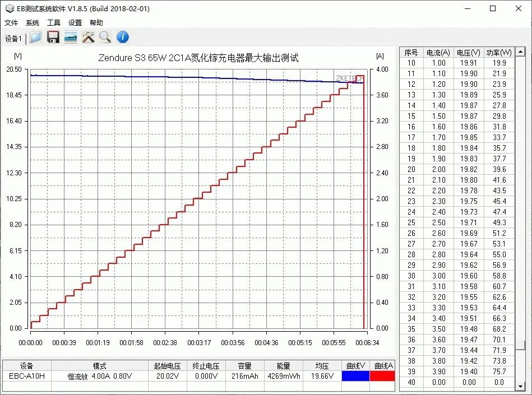The height and width of the screenshot is (395, 532).
Task: Click power 55.0 in row 28
Action: (x=499, y=254)
